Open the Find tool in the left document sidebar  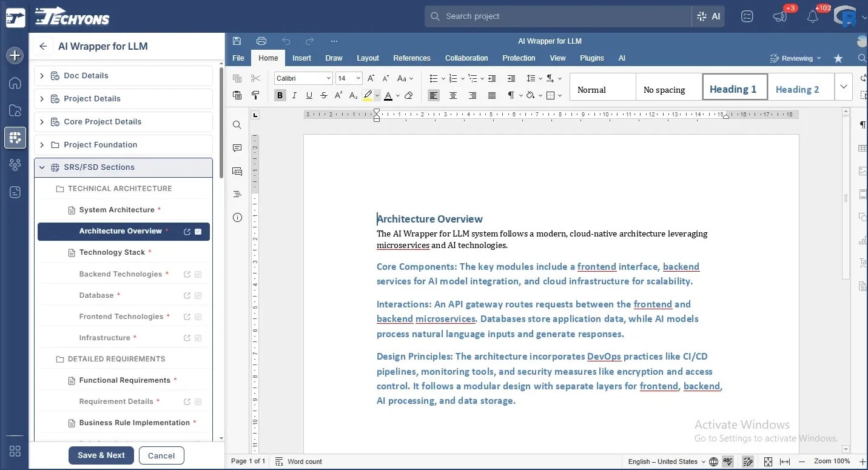(237, 125)
